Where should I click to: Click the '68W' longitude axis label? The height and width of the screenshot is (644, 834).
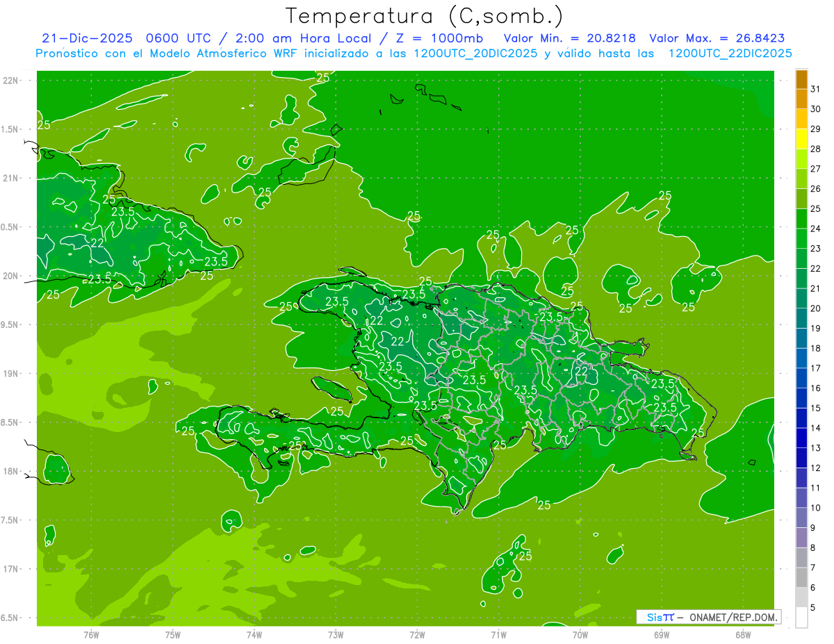coord(743,635)
